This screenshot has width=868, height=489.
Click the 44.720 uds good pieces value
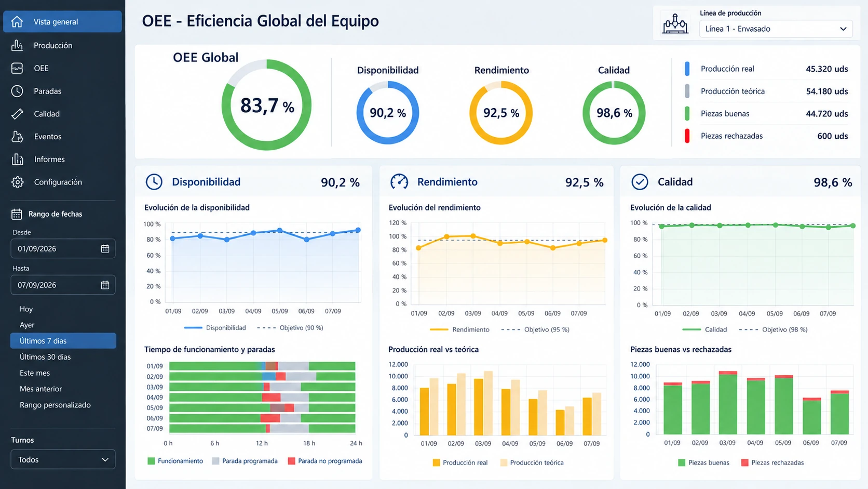pos(827,113)
